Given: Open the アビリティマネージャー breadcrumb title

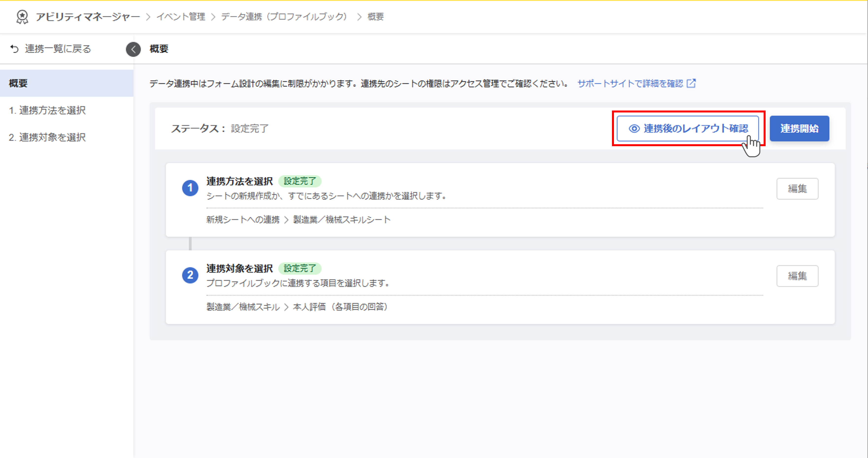Looking at the screenshot, I should pyautogui.click(x=88, y=17).
